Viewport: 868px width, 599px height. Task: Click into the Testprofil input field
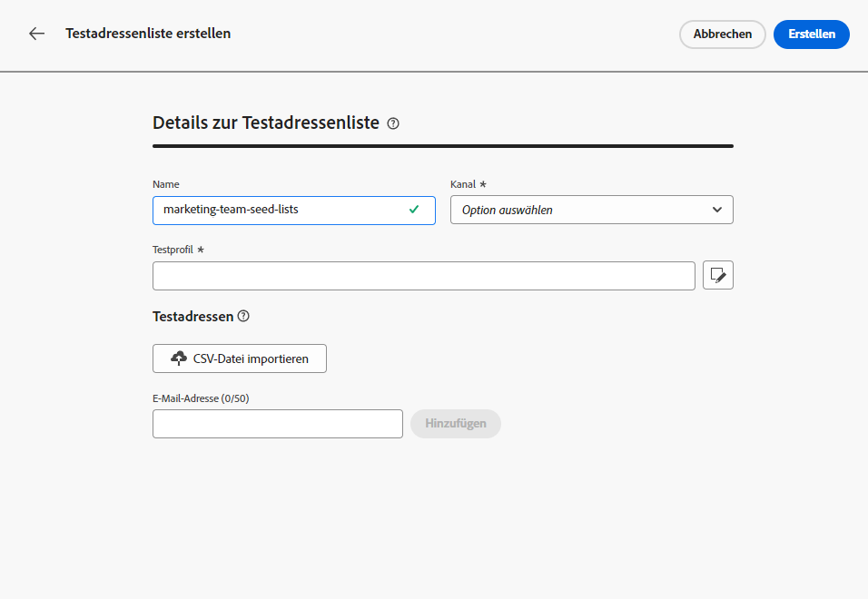point(423,276)
